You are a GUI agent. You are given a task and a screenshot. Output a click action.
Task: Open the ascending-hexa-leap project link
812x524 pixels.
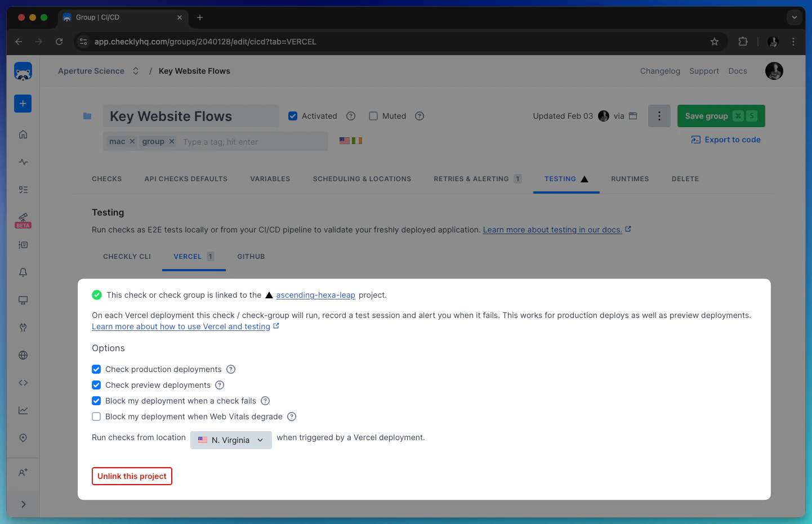pos(315,294)
